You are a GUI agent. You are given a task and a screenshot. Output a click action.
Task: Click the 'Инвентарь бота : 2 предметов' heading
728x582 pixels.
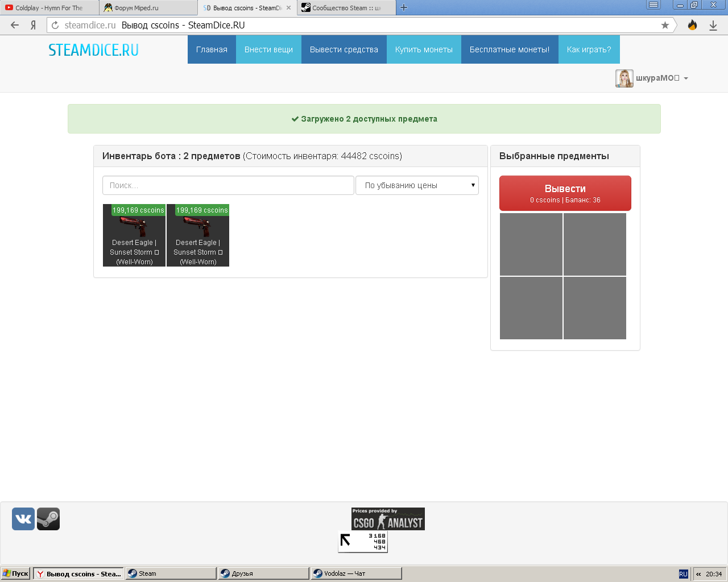pyautogui.click(x=171, y=156)
